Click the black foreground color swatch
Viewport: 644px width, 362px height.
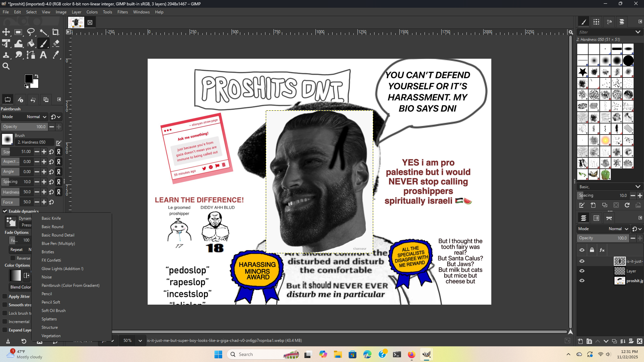tap(29, 79)
